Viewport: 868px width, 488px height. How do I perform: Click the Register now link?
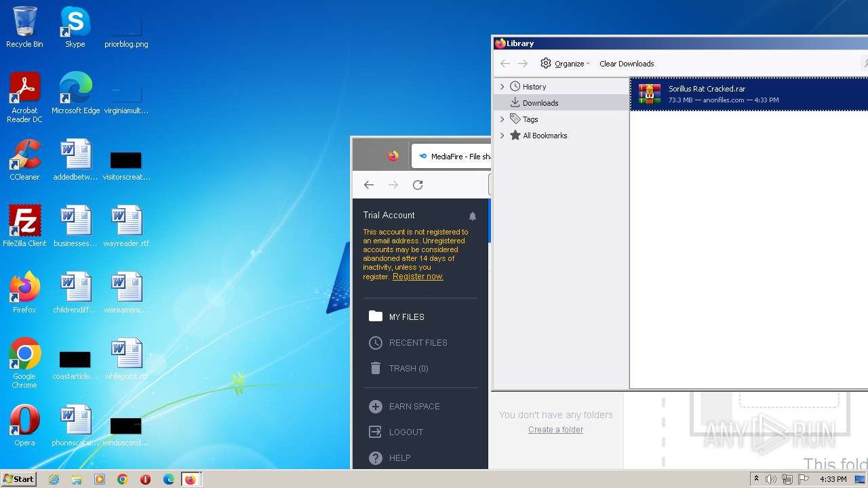(418, 277)
